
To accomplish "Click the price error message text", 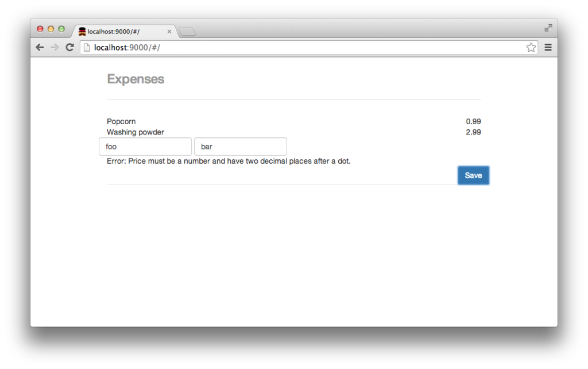I will click(229, 161).
